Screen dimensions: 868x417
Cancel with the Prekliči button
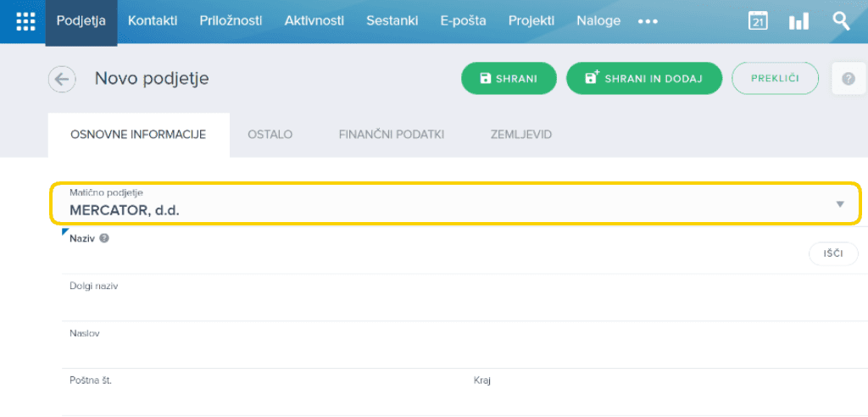click(775, 79)
